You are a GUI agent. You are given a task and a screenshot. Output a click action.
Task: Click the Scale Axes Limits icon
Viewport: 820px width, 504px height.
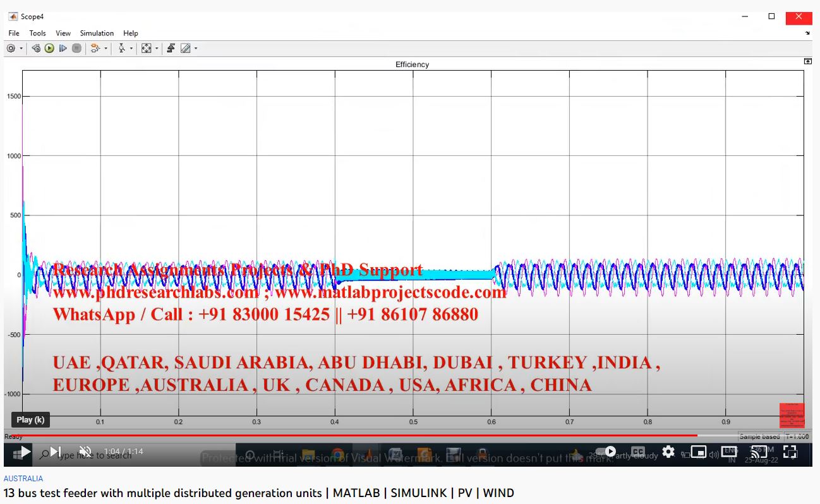point(146,49)
